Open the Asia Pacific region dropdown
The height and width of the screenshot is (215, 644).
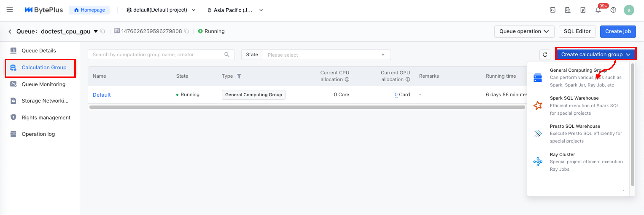click(x=235, y=10)
